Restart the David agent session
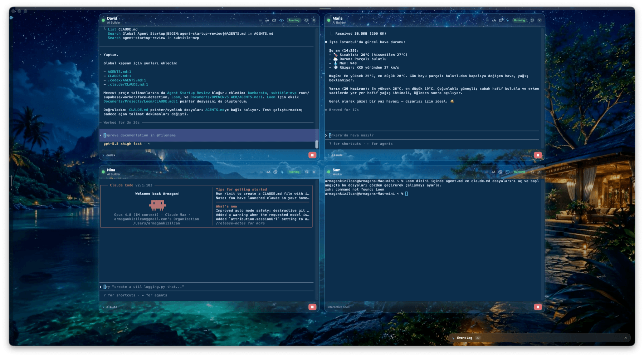 point(307,20)
